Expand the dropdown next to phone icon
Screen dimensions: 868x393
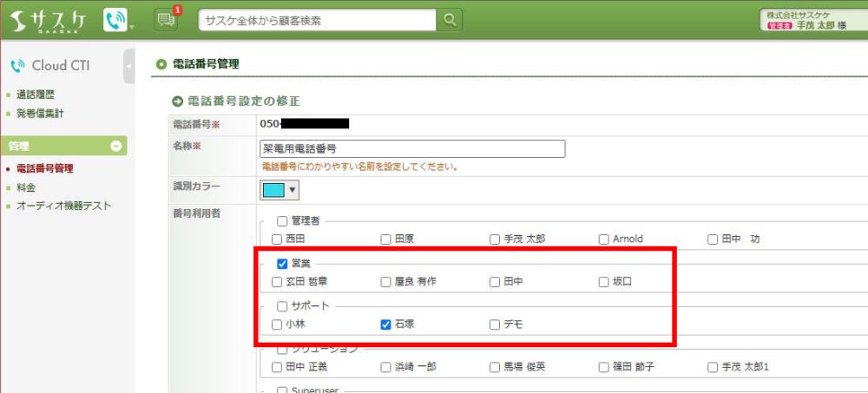pos(132,26)
